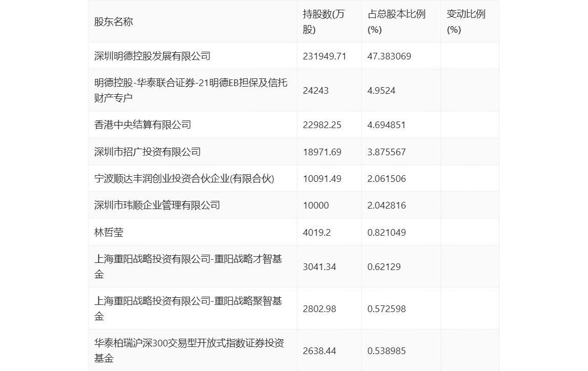Select the holding value 10000

[316, 205]
